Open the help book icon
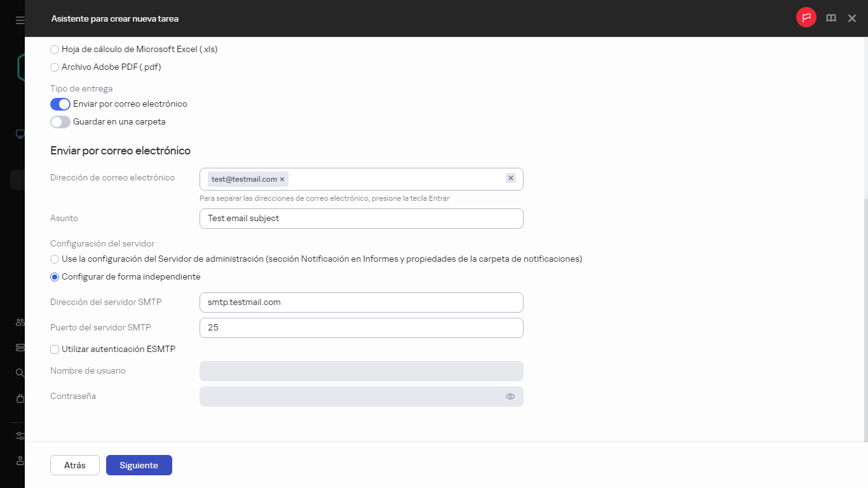Screen dimensions: 868x488 pos(831,18)
